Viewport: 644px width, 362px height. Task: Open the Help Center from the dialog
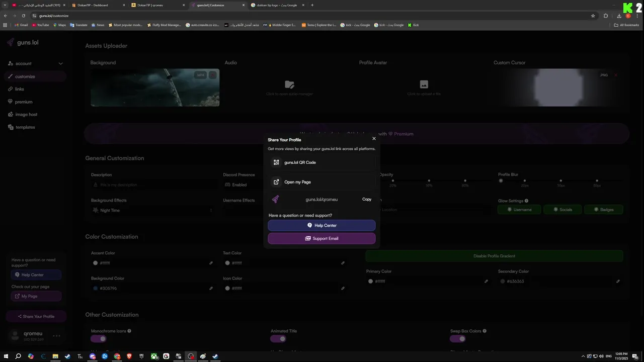tap(321, 225)
